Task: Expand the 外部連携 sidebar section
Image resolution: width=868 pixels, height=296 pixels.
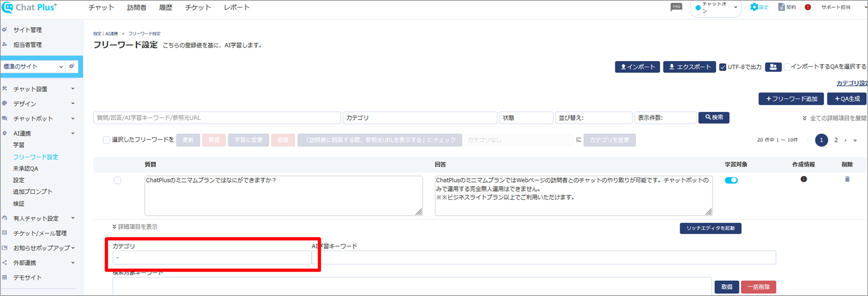Action: pos(73,263)
